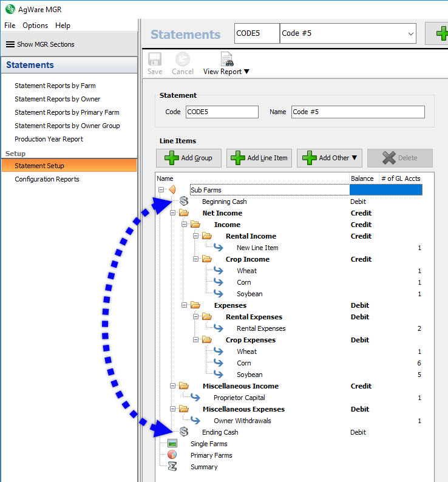Image resolution: width=448 pixels, height=482 pixels.
Task: Open Statement Reports by Owner Group
Action: click(x=67, y=126)
